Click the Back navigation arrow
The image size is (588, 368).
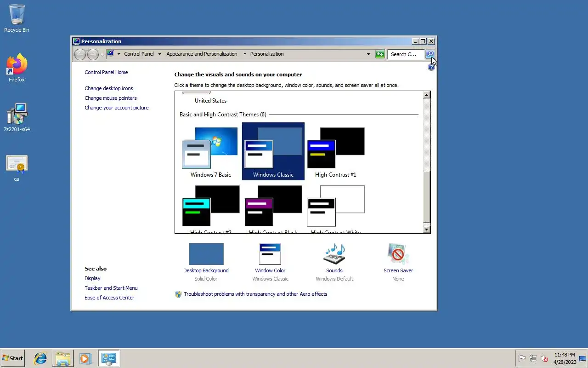coord(80,54)
